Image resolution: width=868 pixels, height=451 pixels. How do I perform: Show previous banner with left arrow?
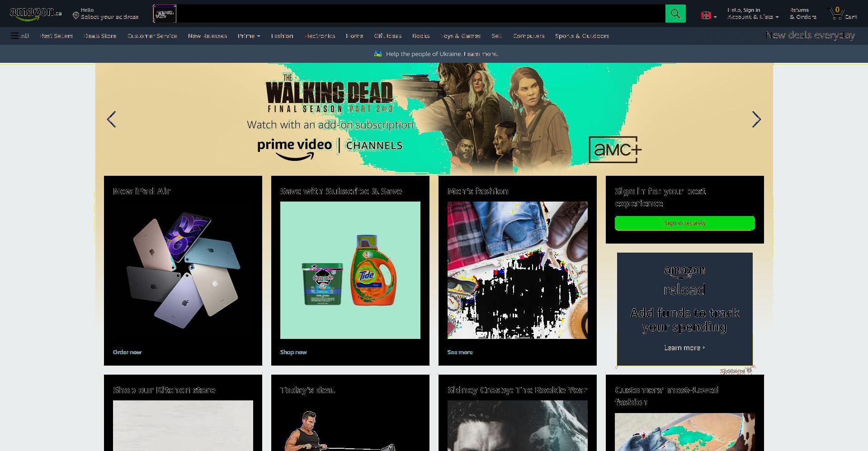(112, 119)
